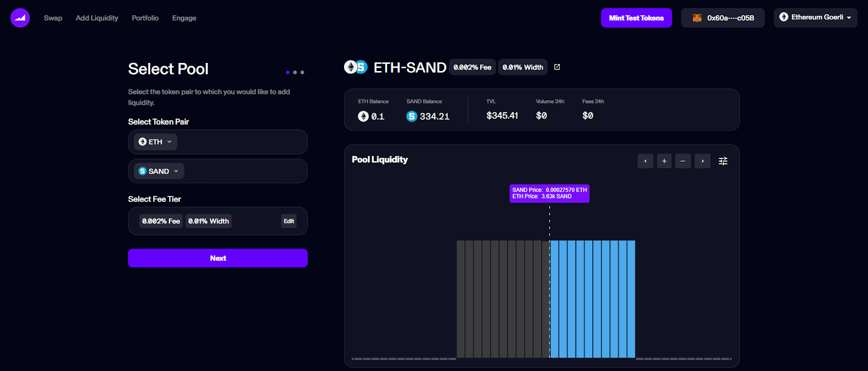
Task: Go to the Swap page
Action: tap(53, 18)
